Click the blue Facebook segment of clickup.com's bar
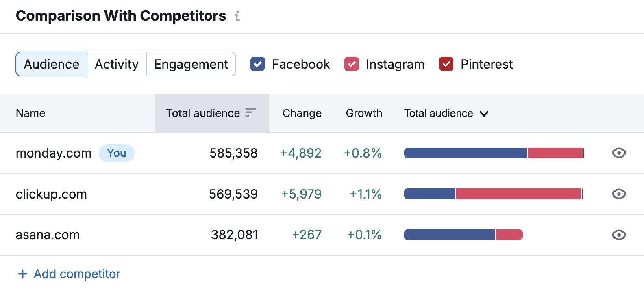 [429, 194]
